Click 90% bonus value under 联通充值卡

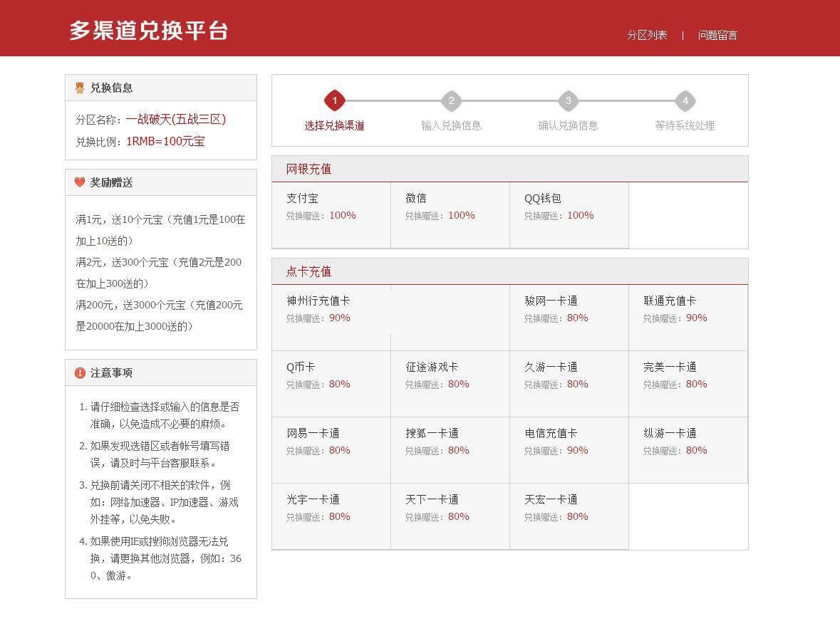pos(696,318)
